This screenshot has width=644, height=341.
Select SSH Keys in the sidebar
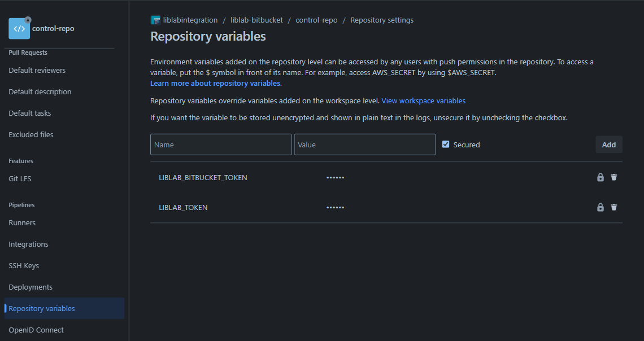pos(24,265)
